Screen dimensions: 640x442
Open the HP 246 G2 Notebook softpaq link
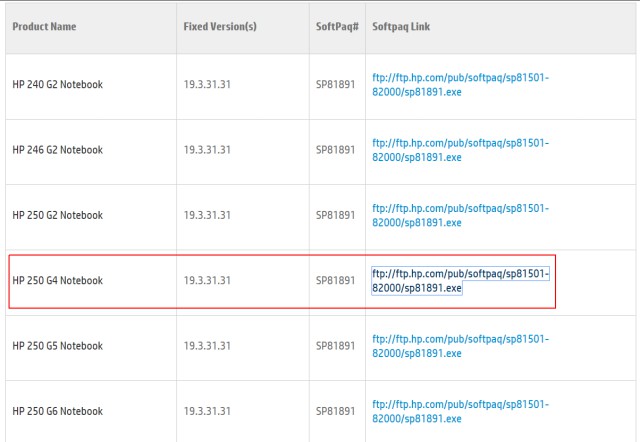coord(460,150)
